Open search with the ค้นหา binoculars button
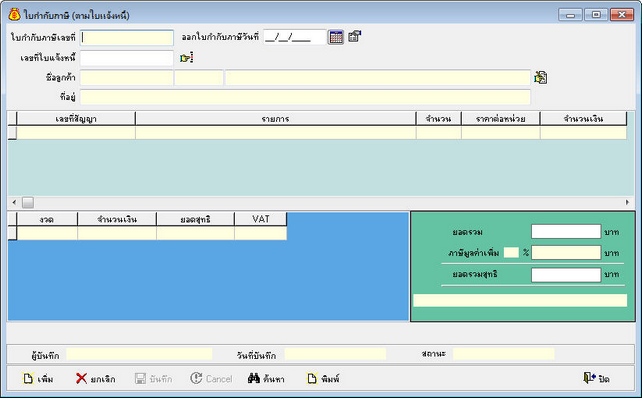 click(266, 379)
